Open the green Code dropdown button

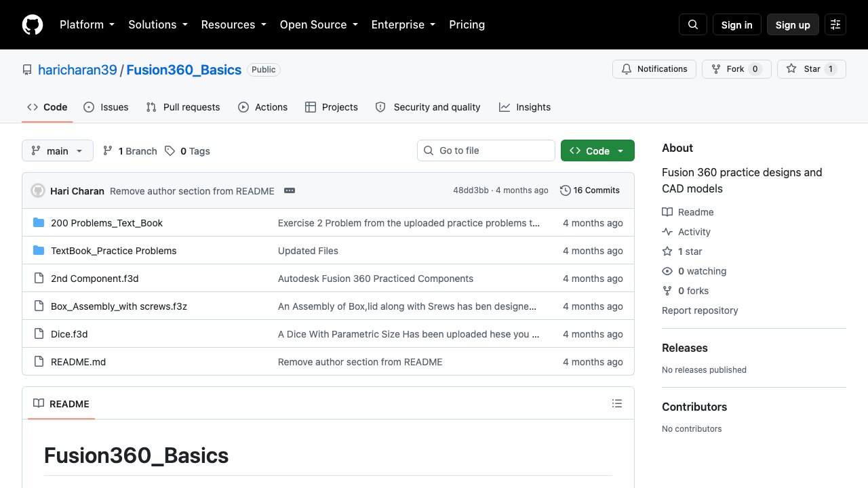(597, 150)
